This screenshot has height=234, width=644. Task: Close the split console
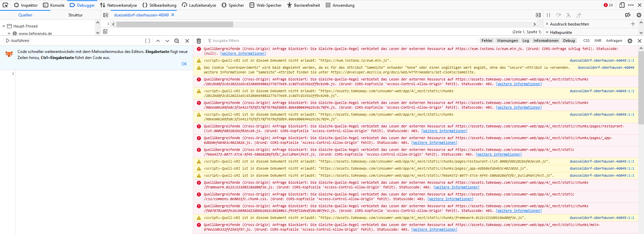click(639, 41)
